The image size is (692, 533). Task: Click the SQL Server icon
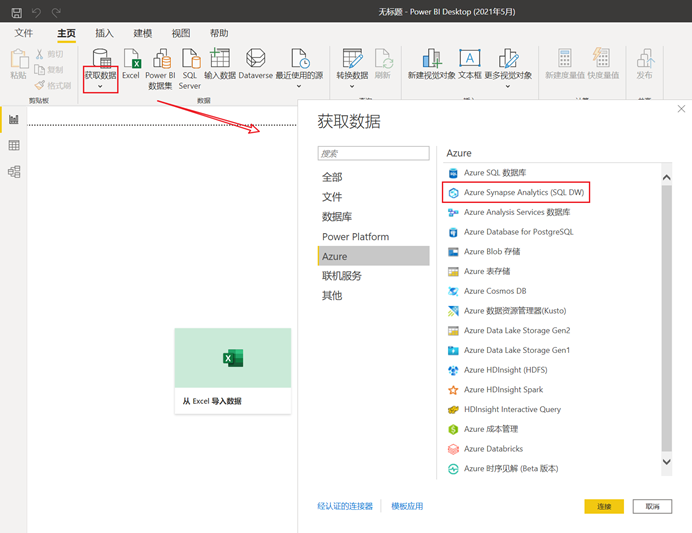(x=191, y=58)
